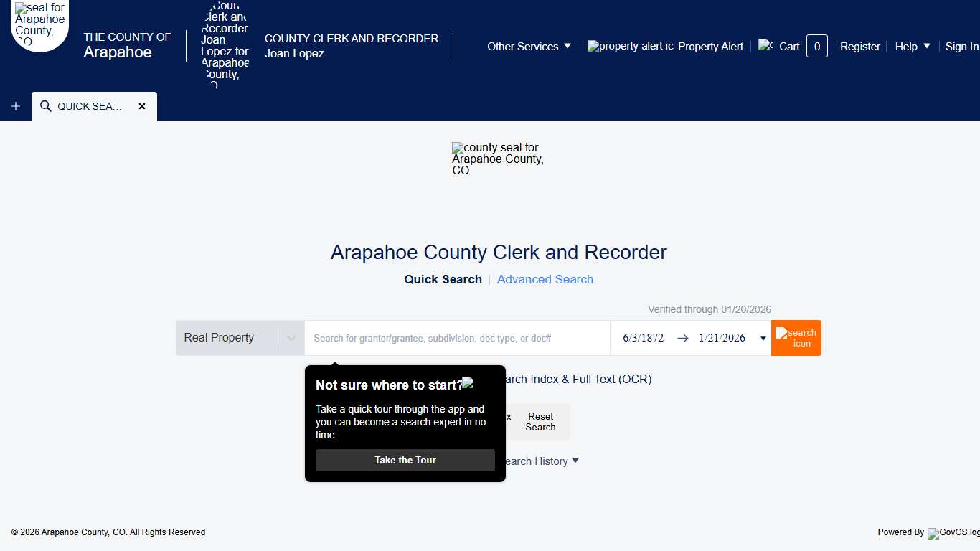
Task: Click into the grantor/grantee search field
Action: 457,338
